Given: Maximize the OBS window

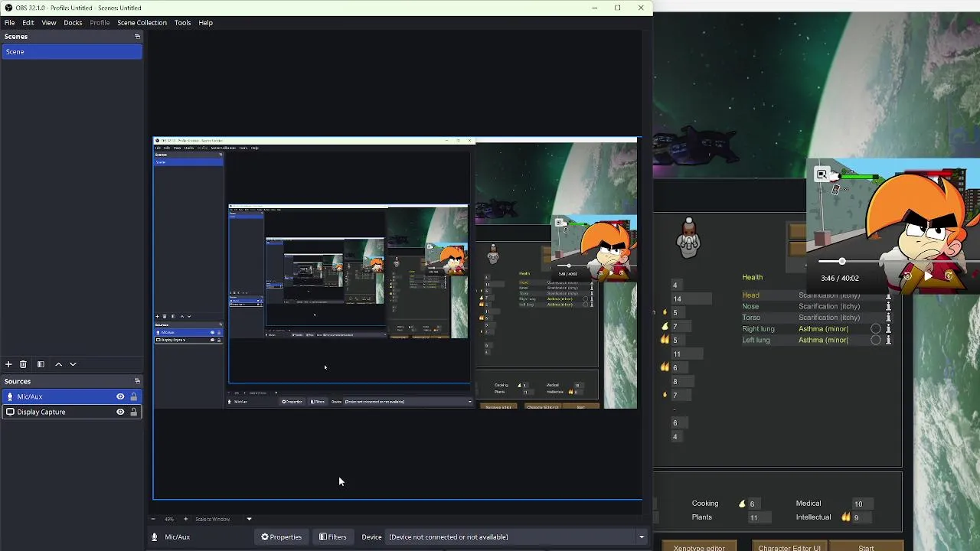Looking at the screenshot, I should pos(617,8).
